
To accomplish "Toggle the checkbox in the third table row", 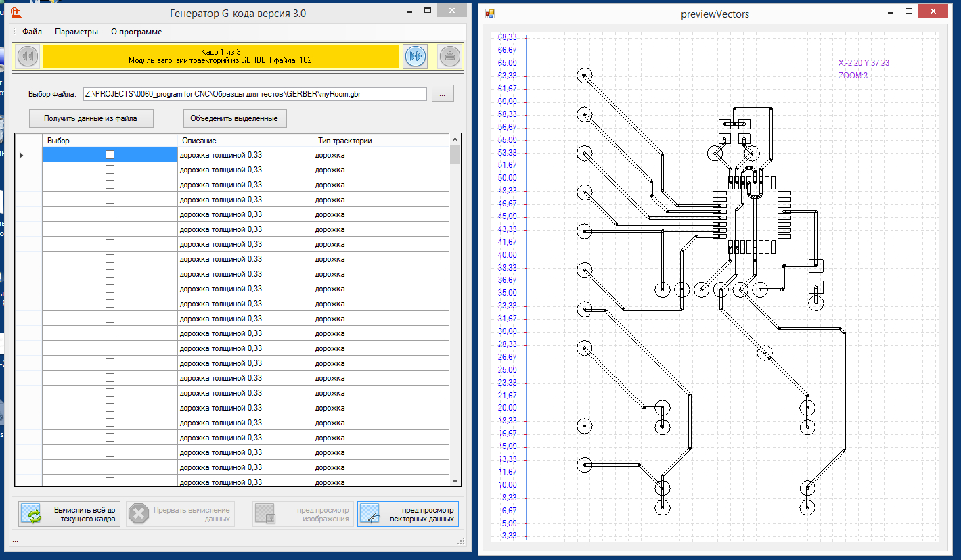I will point(110,185).
